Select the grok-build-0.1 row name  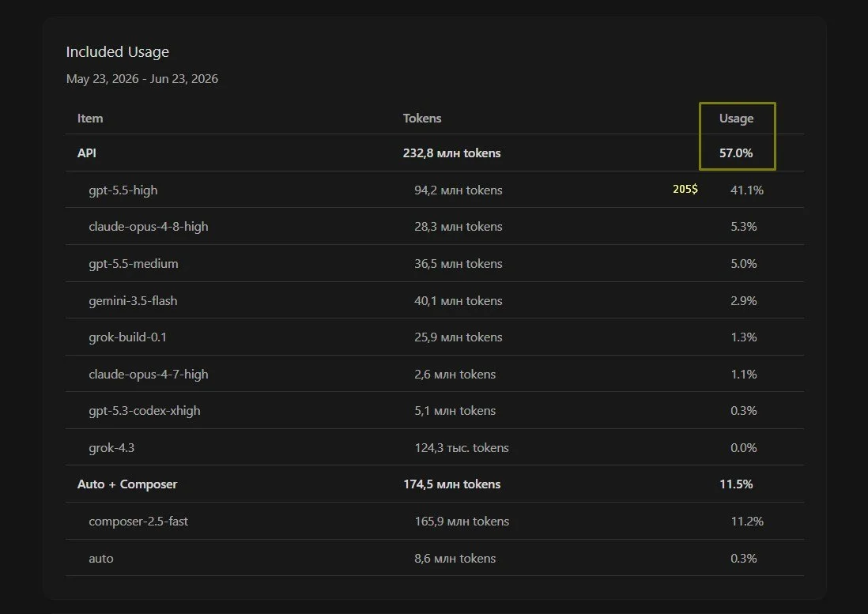(x=128, y=337)
